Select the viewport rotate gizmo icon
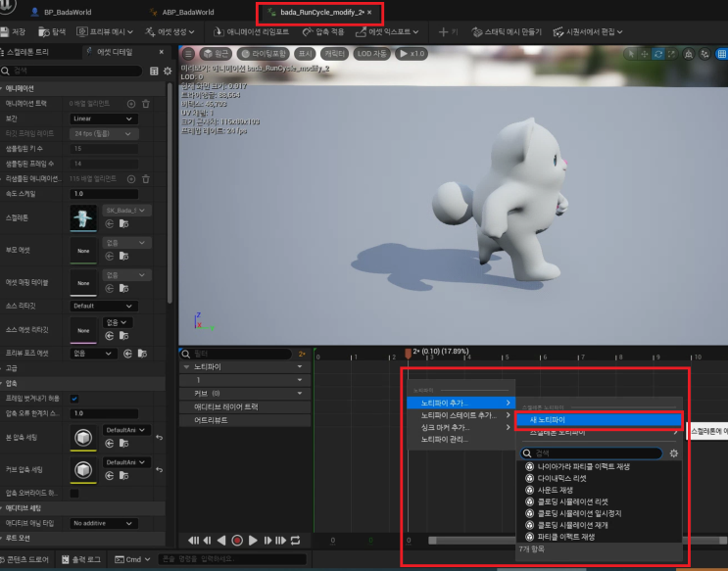728x571 pixels. (x=658, y=54)
